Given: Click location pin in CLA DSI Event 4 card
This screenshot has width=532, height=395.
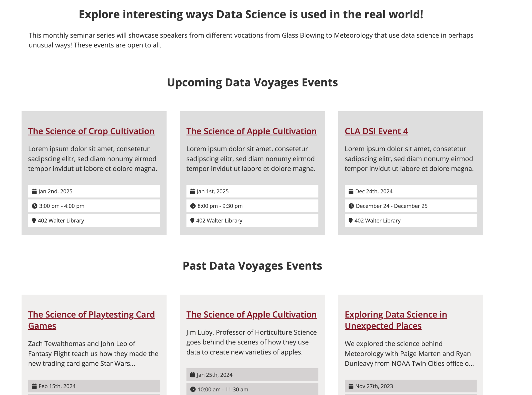Looking at the screenshot, I should 350,221.
